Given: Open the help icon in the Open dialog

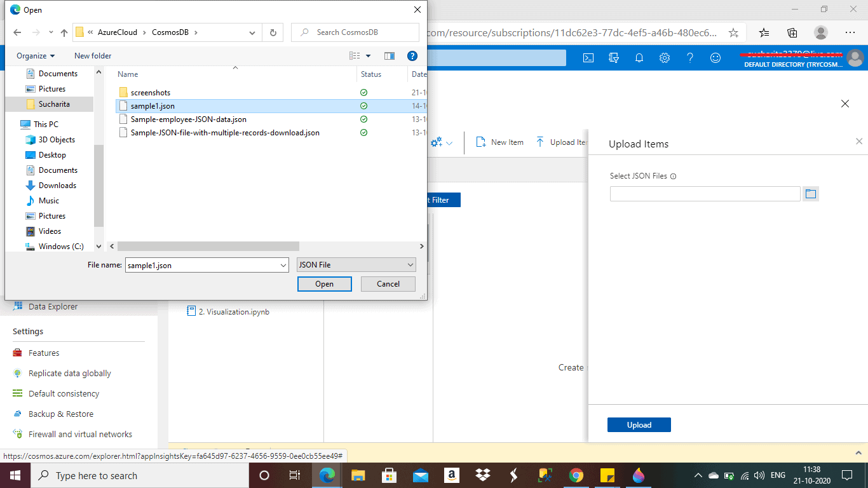Looking at the screenshot, I should point(412,56).
